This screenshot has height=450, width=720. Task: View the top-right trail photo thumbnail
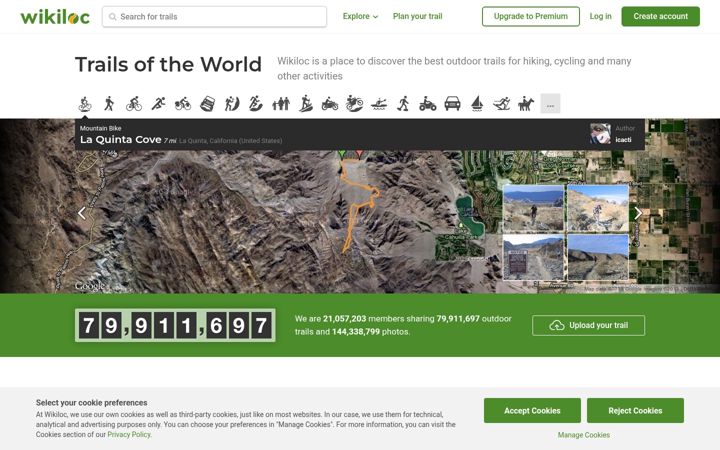(598, 208)
